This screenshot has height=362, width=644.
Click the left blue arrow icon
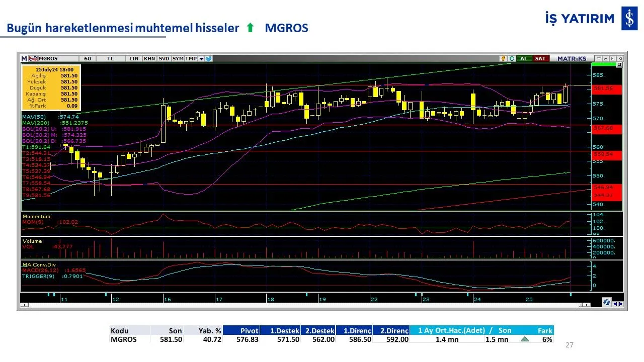[x=615, y=304]
